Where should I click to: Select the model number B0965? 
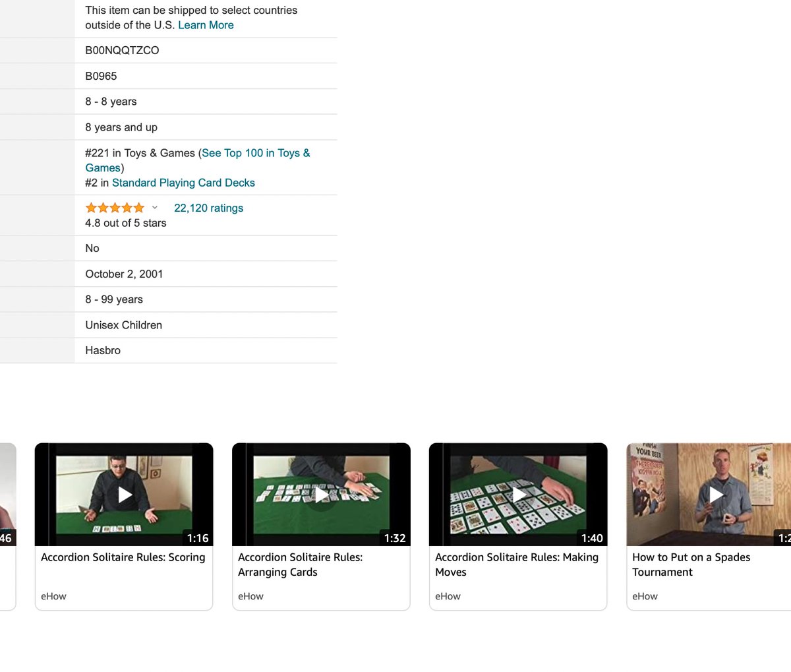click(101, 76)
